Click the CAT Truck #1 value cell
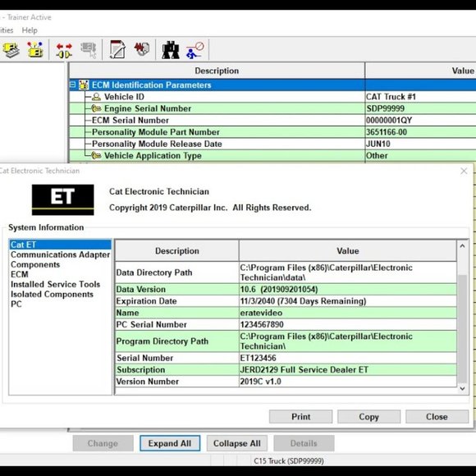This screenshot has height=476, width=476. coord(420,97)
